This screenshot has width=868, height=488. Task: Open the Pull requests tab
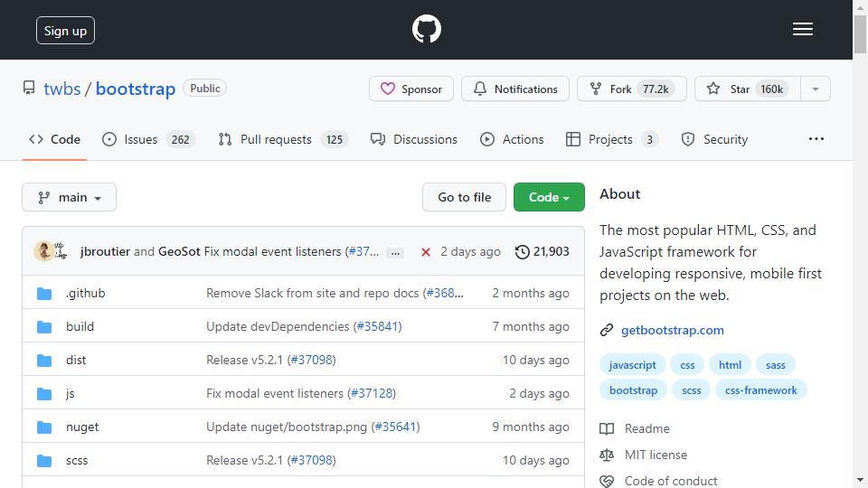283,139
